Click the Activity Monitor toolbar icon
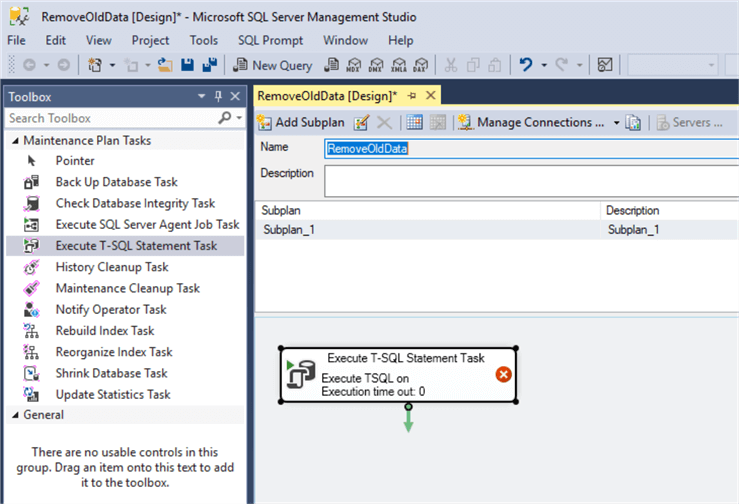This screenshot has height=504, width=739. pos(605,65)
